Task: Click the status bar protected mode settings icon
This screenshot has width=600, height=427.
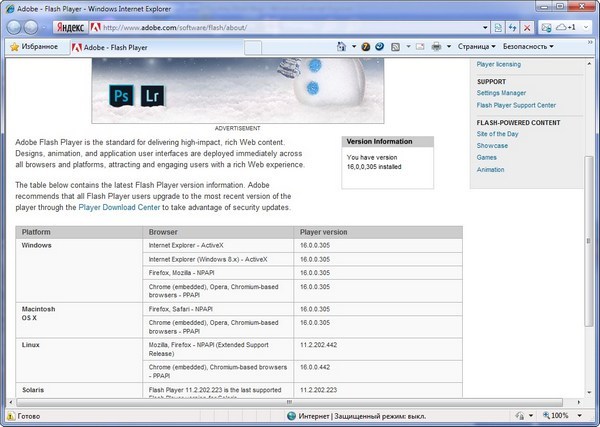Action: pos(520,416)
